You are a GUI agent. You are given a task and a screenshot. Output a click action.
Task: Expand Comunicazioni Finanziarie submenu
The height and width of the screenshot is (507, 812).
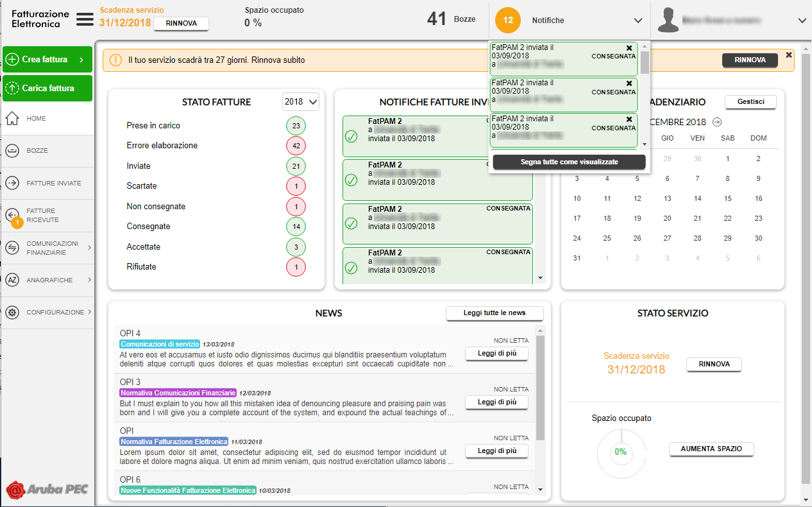point(89,248)
